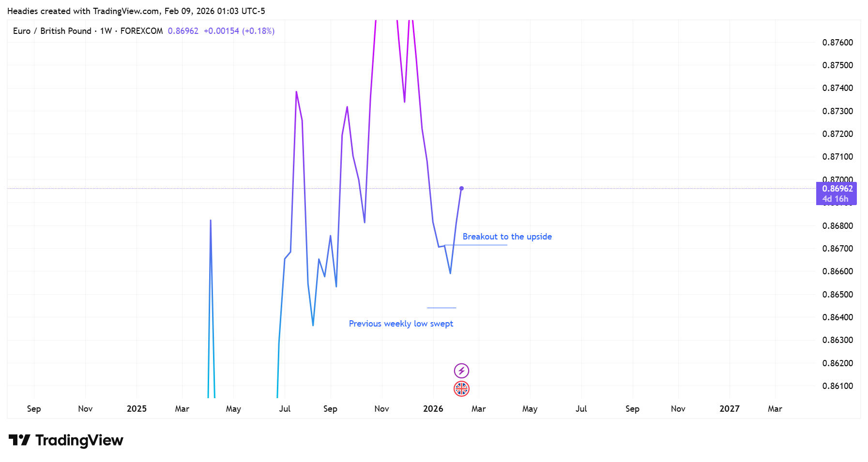Click the short line above the weekly low text
This screenshot has width=868, height=462.
442,308
